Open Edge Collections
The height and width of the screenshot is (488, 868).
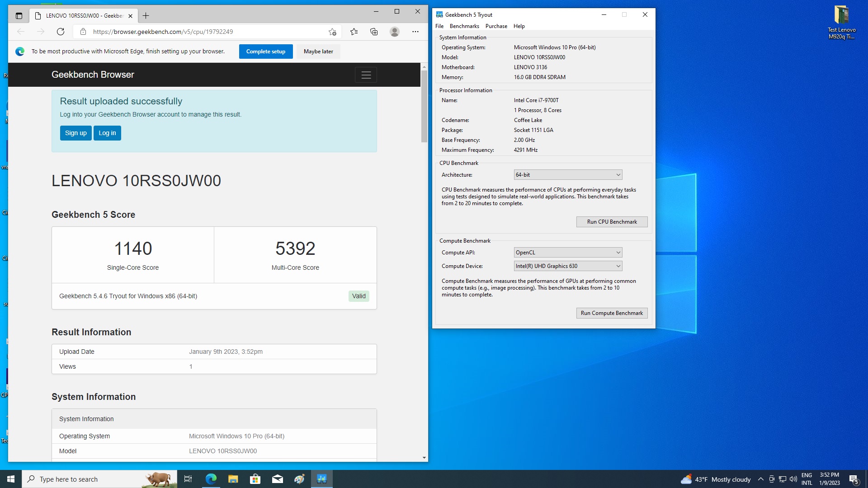click(374, 32)
